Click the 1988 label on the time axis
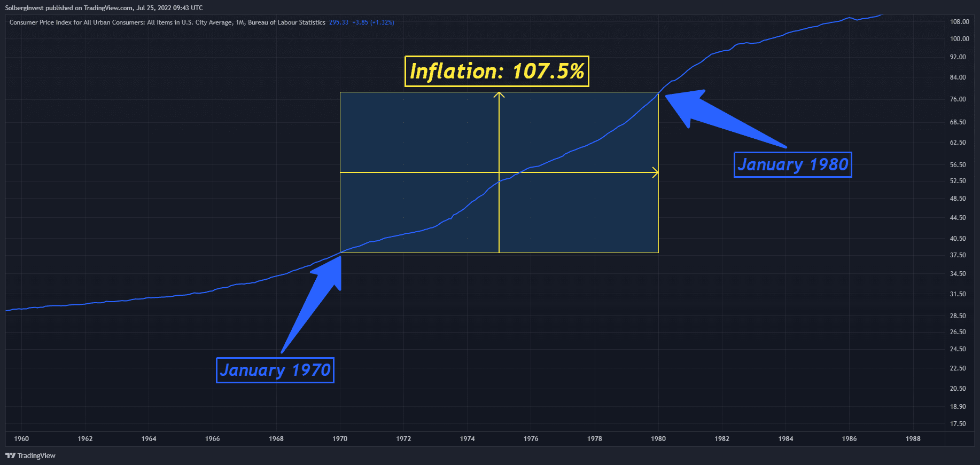Image resolution: width=980 pixels, height=465 pixels. tap(913, 439)
